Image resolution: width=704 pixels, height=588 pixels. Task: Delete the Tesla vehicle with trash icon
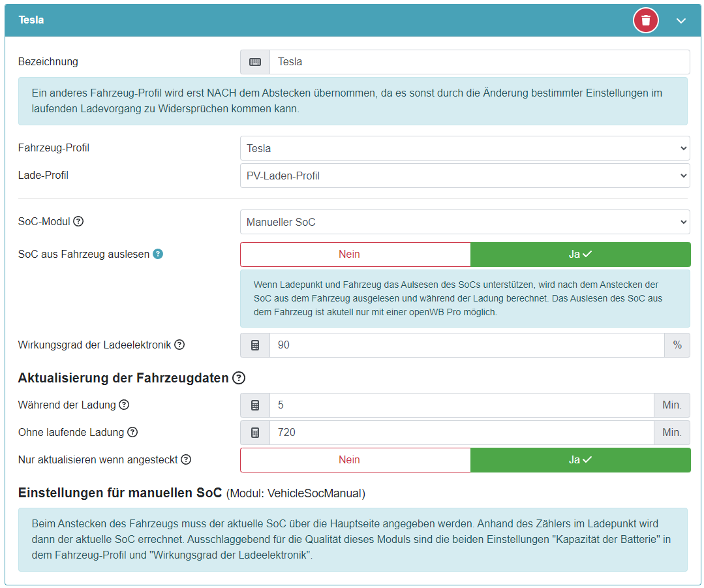pos(646,20)
